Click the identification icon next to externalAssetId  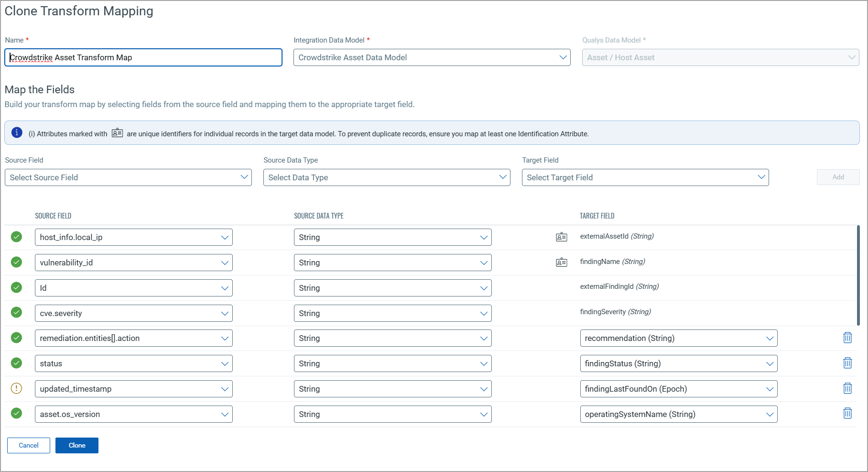click(561, 237)
